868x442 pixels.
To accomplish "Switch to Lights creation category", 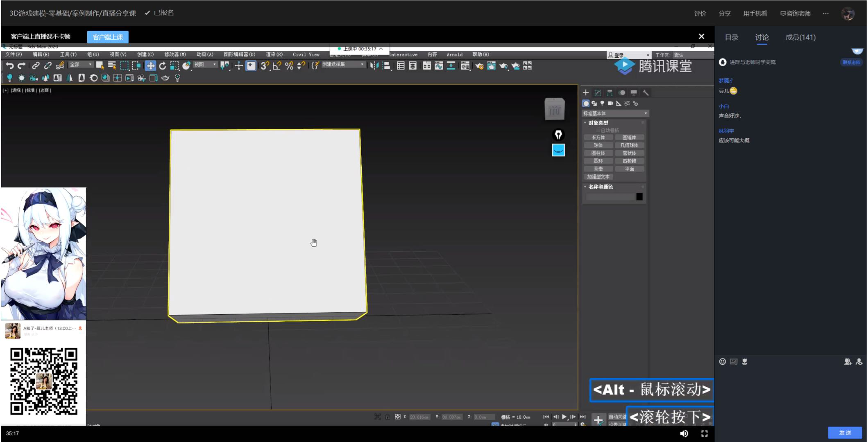I will (x=602, y=104).
